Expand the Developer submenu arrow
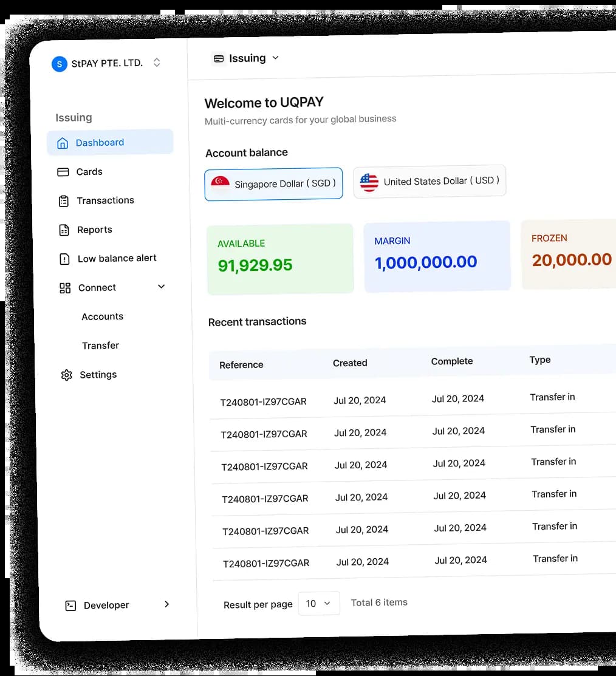This screenshot has width=616, height=676. (x=167, y=604)
